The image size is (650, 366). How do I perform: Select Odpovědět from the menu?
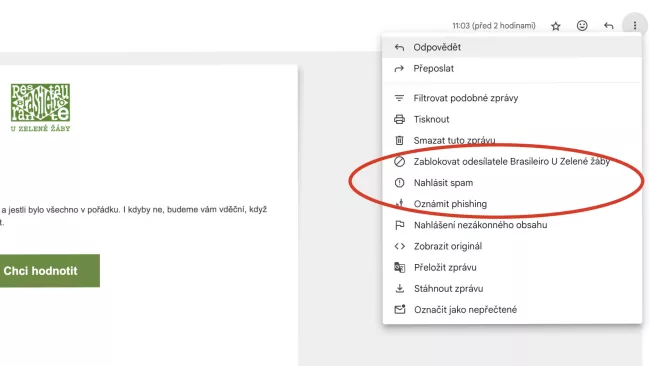coord(512,47)
